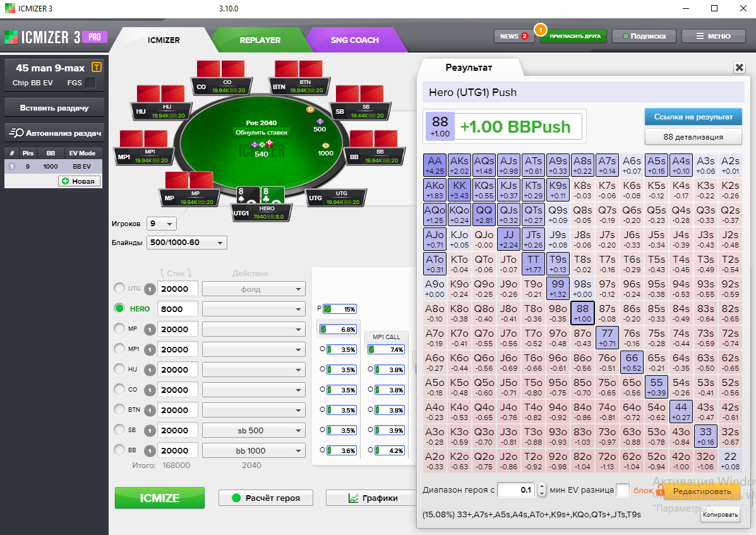Viewport: 756px width, 535px height.
Task: Click the BB round chip icon
Action: click(x=150, y=451)
